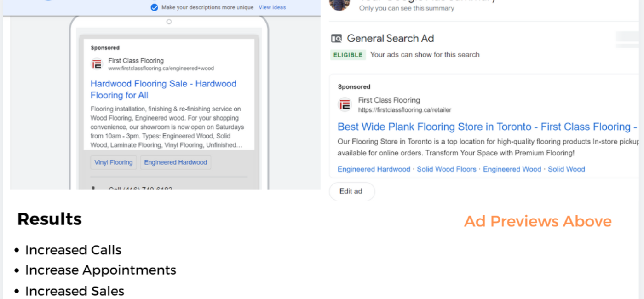Click the Engineered Wood sitelink
This screenshot has width=644, height=299.
coord(512,169)
